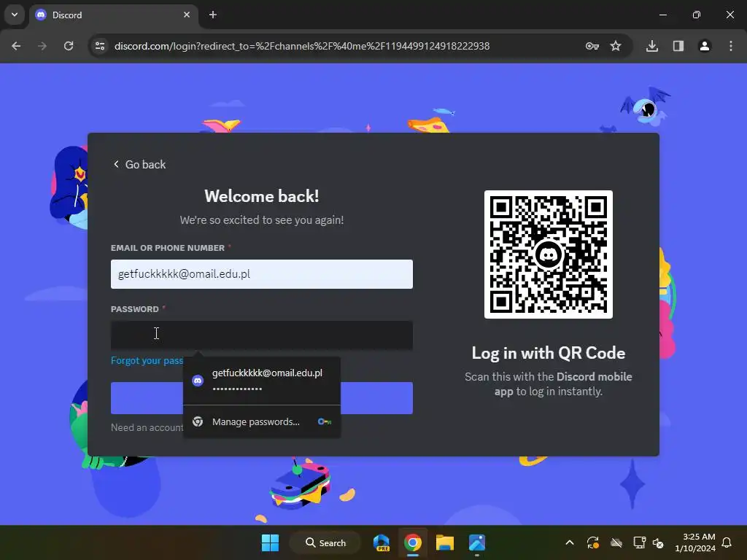Open a new browser tab
The width and height of the screenshot is (747, 560).
coord(213,15)
